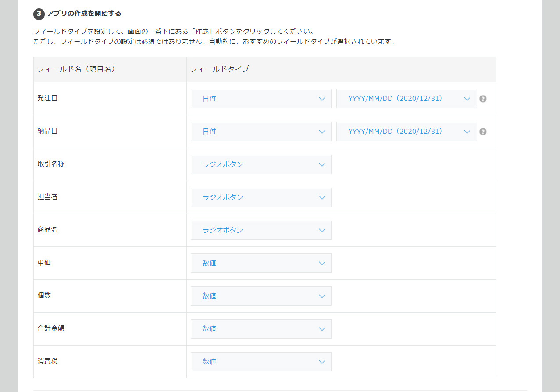Image resolution: width=560 pixels, height=392 pixels.
Task: Open field type dropdown for 商品名
Action: [261, 230]
